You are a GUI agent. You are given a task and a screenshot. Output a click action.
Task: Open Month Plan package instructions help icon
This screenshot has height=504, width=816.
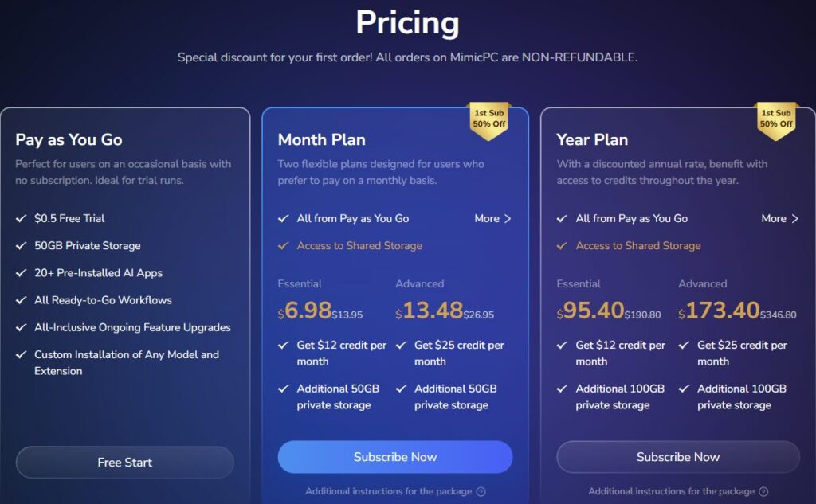point(481,491)
